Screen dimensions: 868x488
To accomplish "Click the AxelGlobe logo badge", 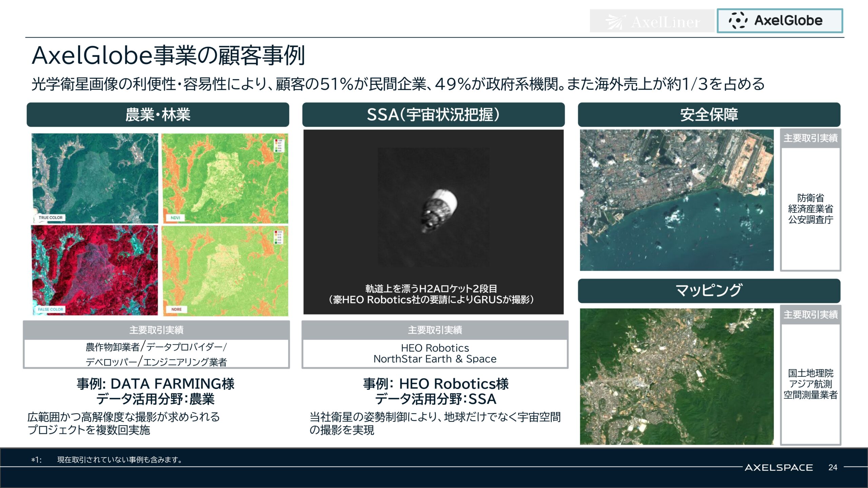I will coord(780,21).
